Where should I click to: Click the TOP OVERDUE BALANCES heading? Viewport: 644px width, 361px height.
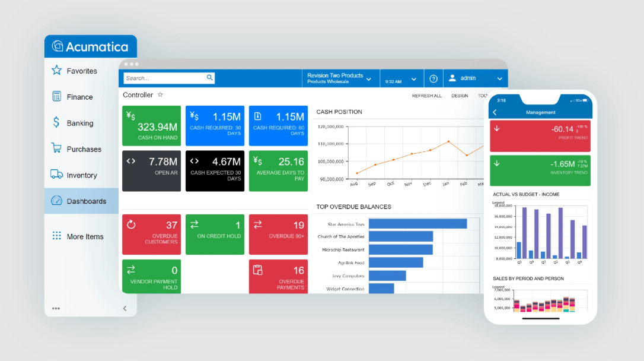(x=353, y=207)
